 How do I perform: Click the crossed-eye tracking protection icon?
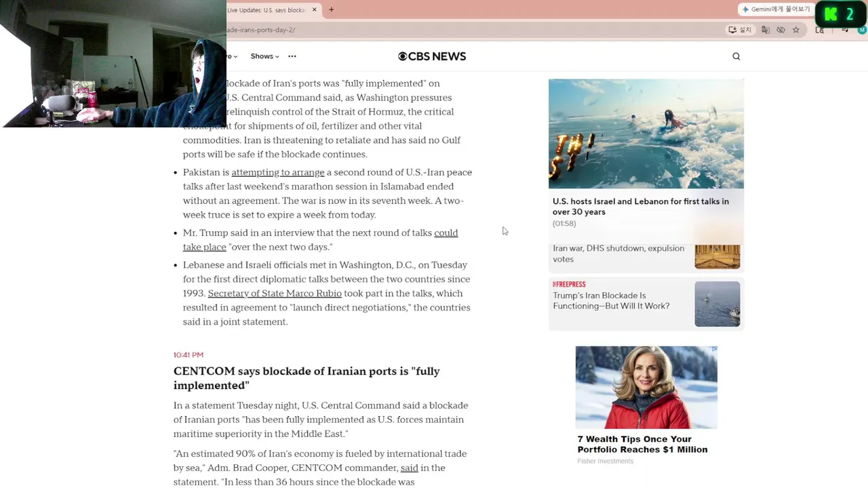(x=781, y=30)
